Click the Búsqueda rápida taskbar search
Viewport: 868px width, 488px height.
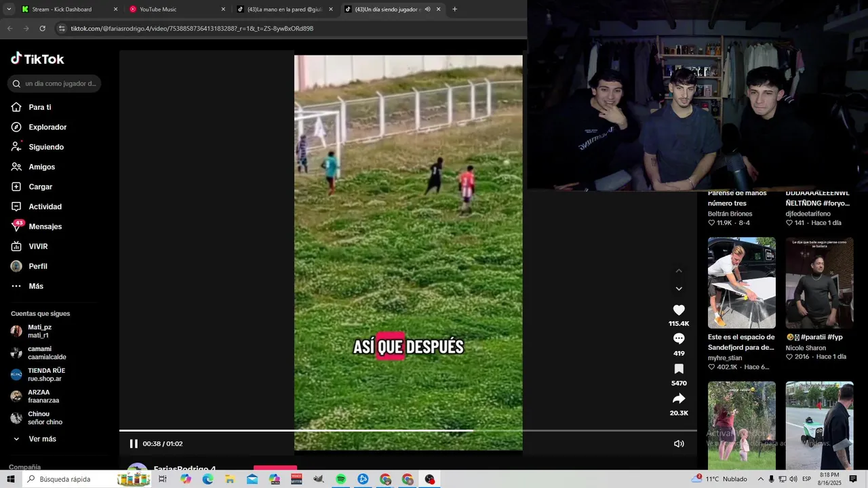click(x=88, y=479)
